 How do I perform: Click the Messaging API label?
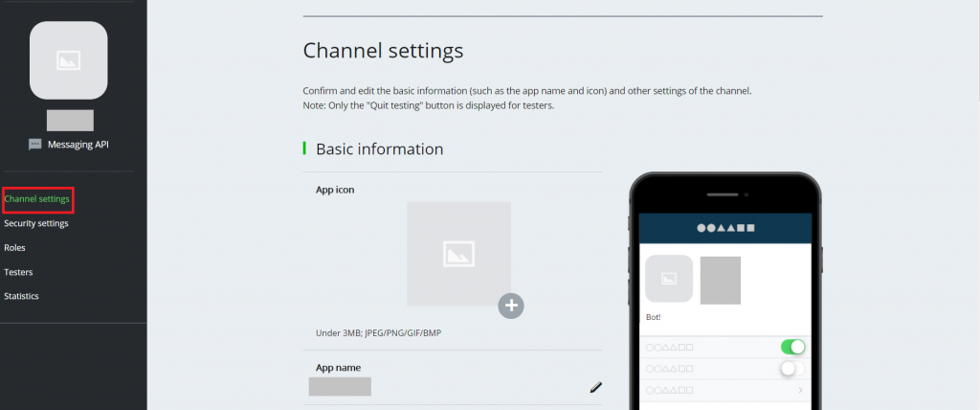[x=78, y=145]
